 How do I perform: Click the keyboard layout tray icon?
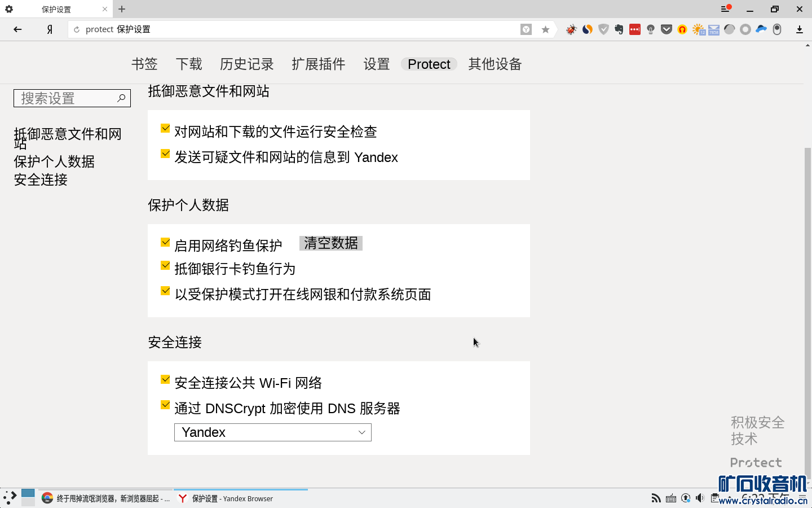tap(670, 498)
